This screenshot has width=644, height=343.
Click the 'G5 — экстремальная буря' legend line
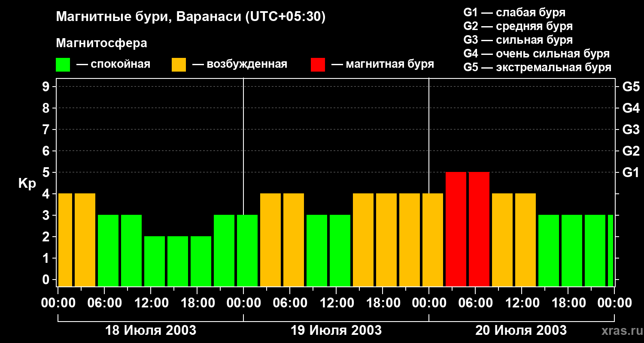537,67
